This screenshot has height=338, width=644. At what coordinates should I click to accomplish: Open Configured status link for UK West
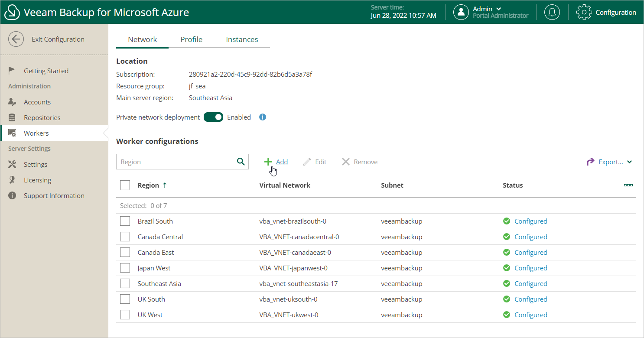(x=530, y=315)
